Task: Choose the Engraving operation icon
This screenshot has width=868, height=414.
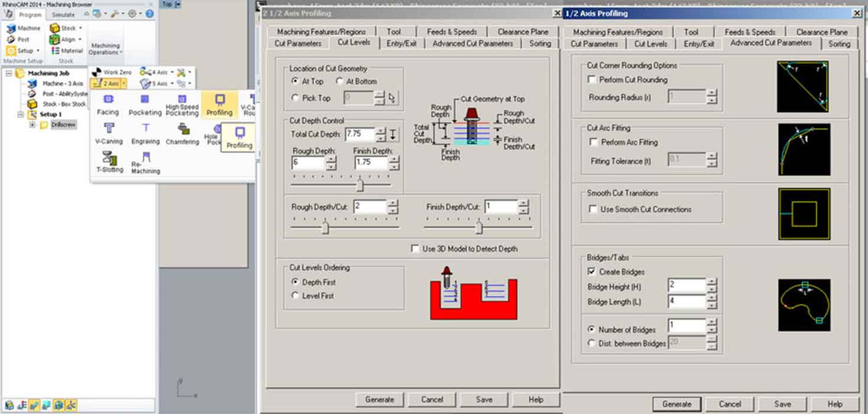Action: (145, 128)
